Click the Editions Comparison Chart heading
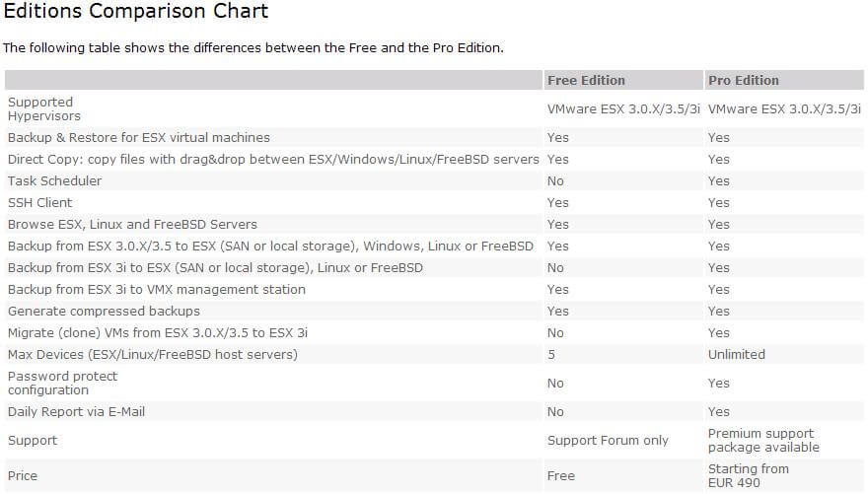The image size is (868, 494). 136,11
